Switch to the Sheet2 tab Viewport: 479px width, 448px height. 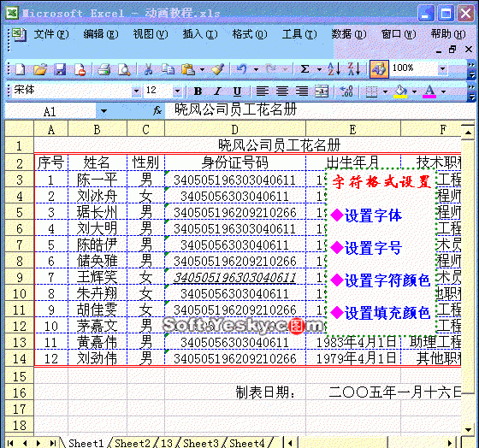133,443
